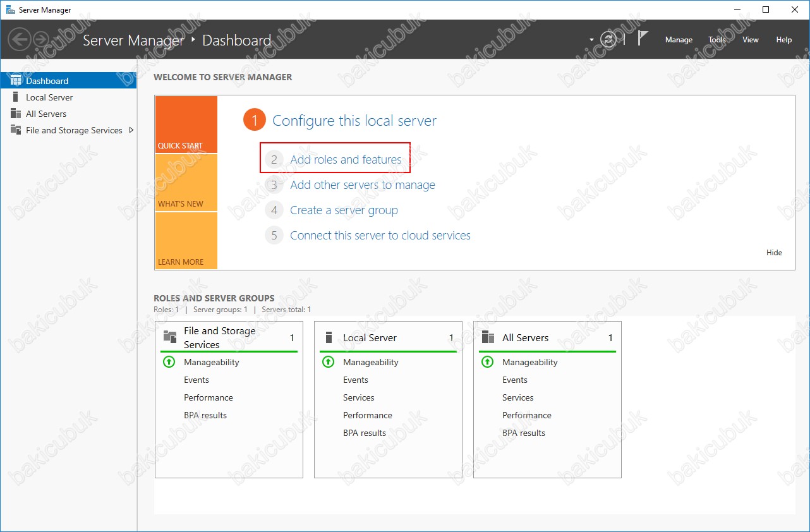Click Dashboard in the header breadcrumb
This screenshot has width=810, height=532.
click(236, 40)
